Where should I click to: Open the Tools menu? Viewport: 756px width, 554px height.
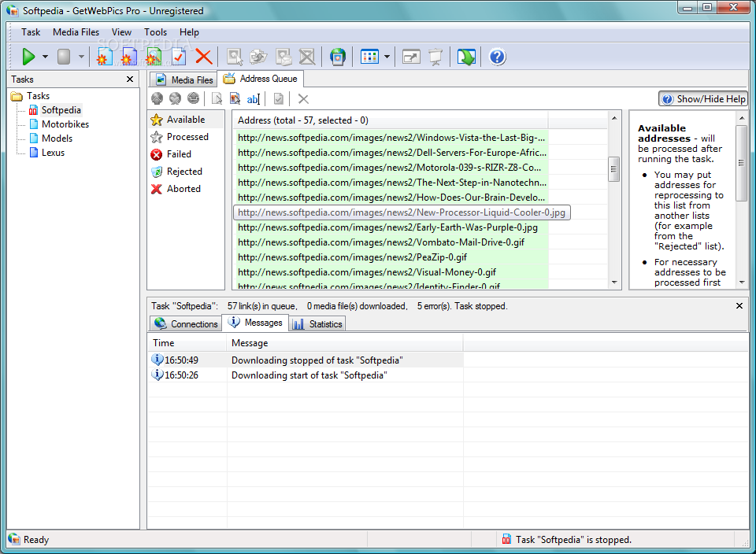point(155,32)
